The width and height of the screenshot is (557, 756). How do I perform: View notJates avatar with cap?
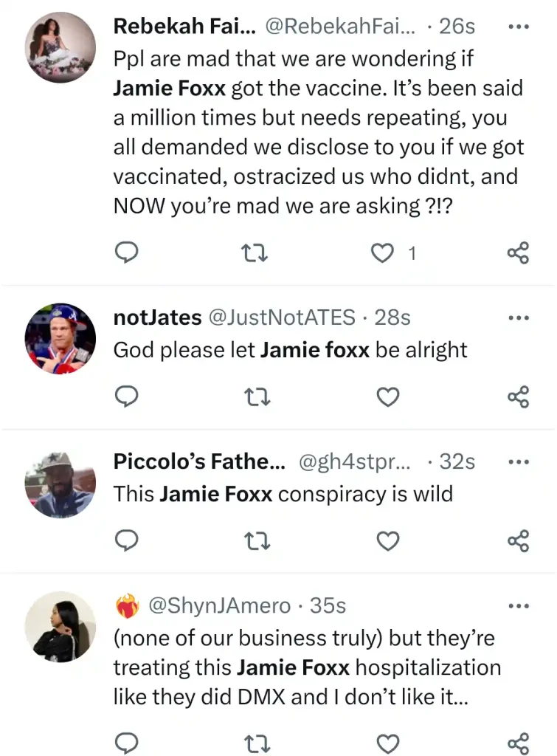click(x=60, y=338)
